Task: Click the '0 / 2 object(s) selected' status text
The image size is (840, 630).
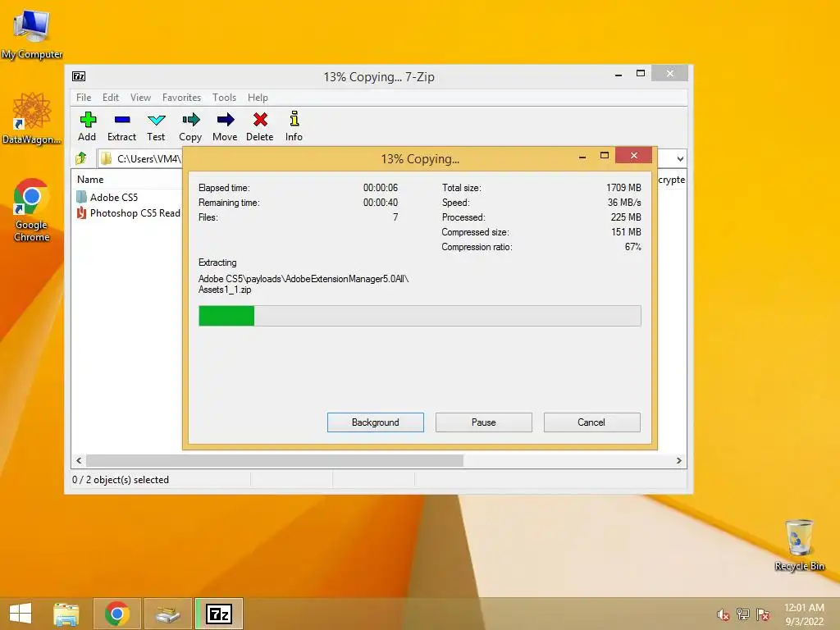Action: (x=121, y=480)
